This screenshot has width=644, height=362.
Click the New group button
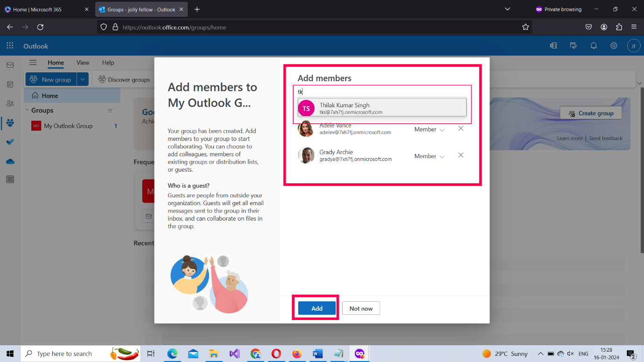pos(51,79)
